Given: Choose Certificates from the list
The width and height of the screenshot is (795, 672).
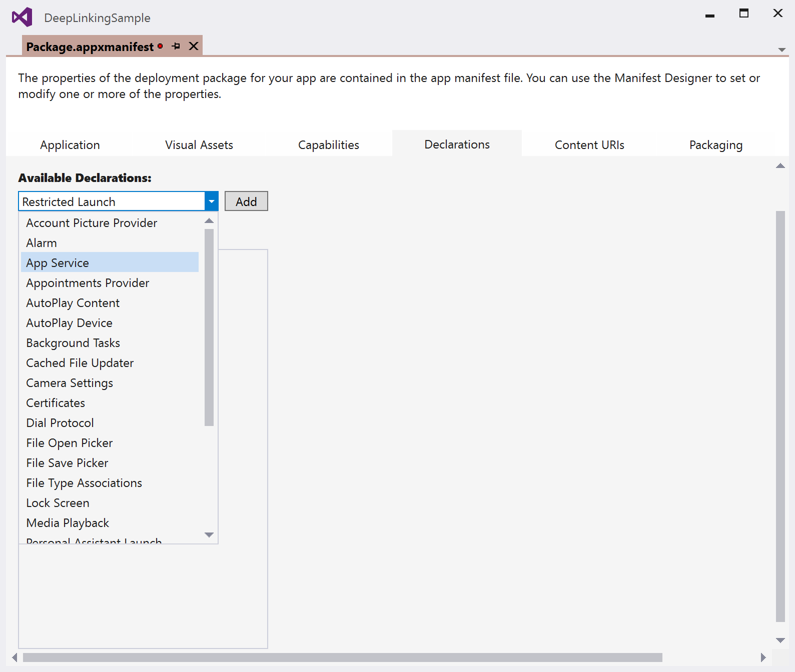Looking at the screenshot, I should coord(110,403).
